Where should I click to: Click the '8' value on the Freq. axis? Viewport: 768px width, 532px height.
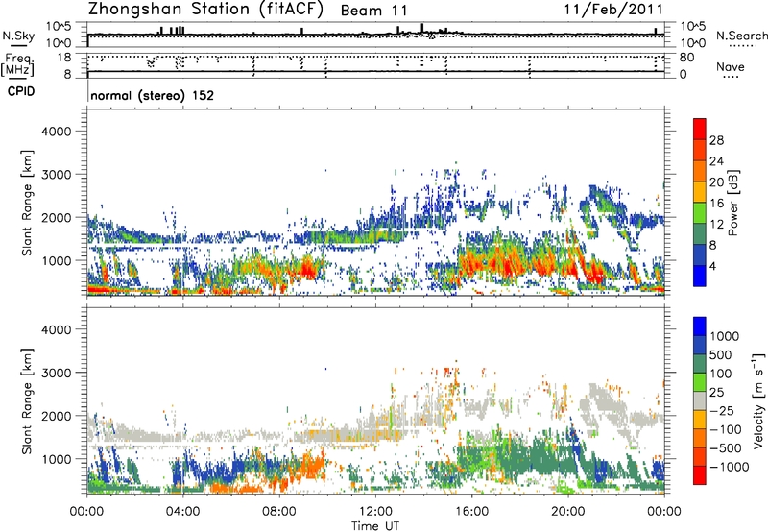click(67, 75)
